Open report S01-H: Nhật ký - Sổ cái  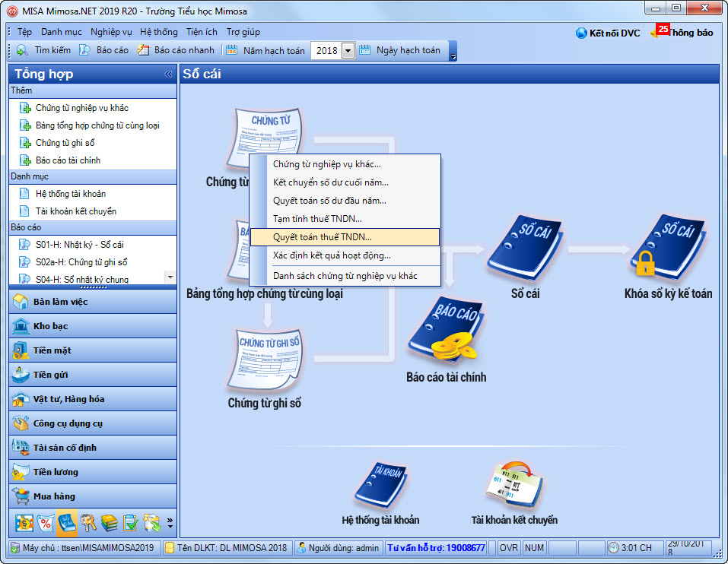[79, 245]
